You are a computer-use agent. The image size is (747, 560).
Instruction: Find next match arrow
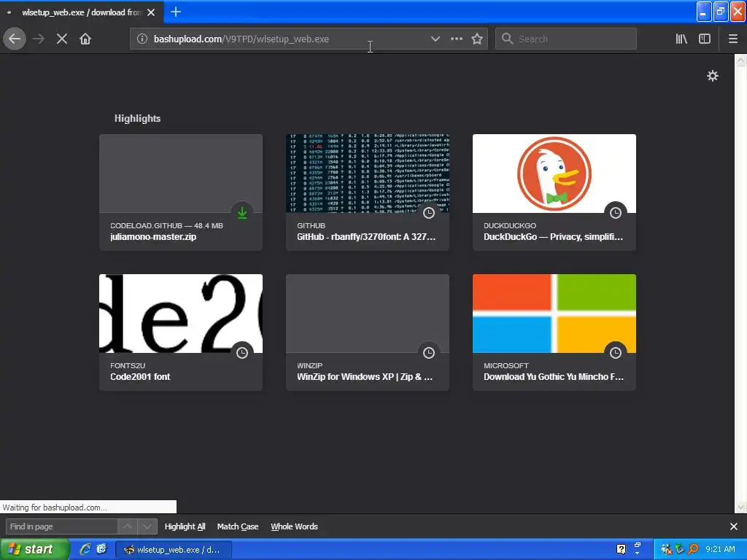coord(147,526)
